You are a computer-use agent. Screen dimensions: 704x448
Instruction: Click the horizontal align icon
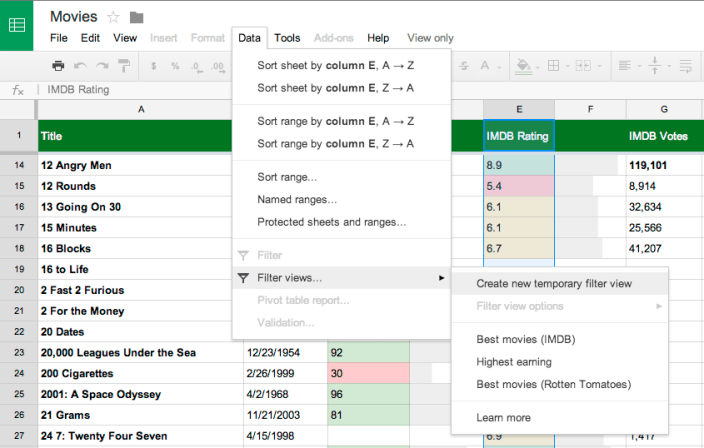tap(625, 66)
